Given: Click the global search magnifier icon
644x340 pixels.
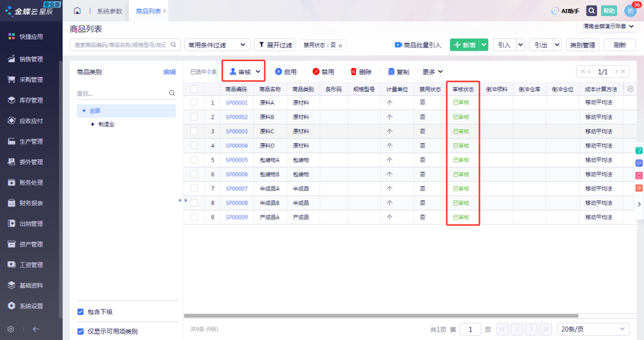Looking at the screenshot, I should 591,11.
